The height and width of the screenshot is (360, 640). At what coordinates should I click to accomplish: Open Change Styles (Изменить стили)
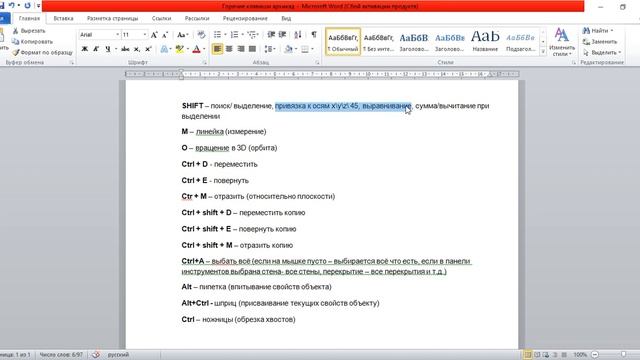coord(562,42)
